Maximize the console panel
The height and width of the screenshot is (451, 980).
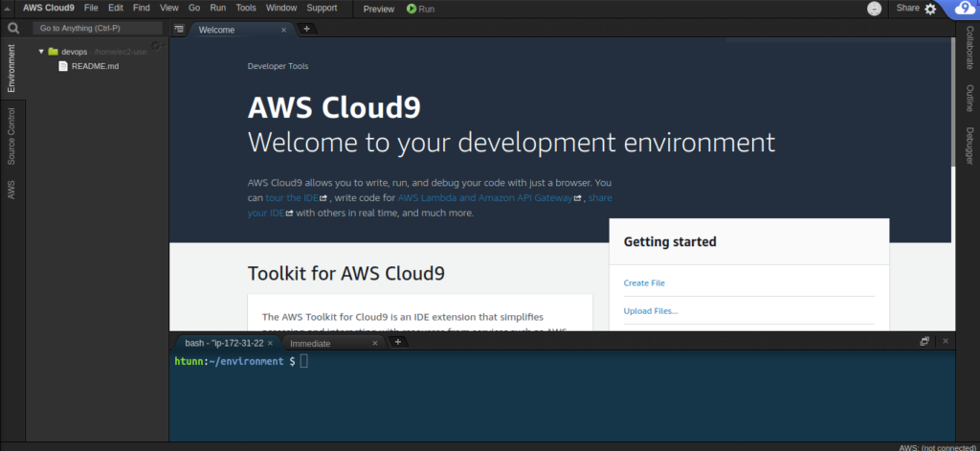(925, 341)
